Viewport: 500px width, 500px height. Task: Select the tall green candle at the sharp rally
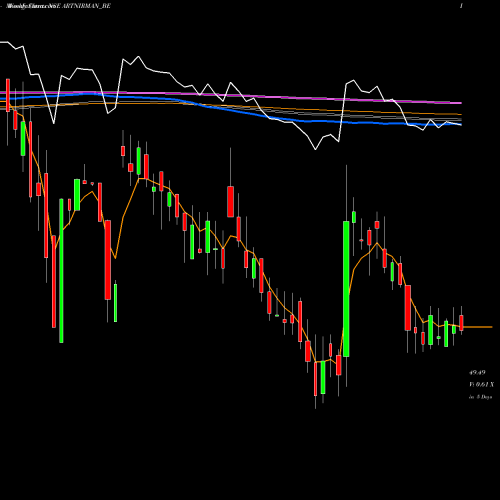tap(346, 289)
